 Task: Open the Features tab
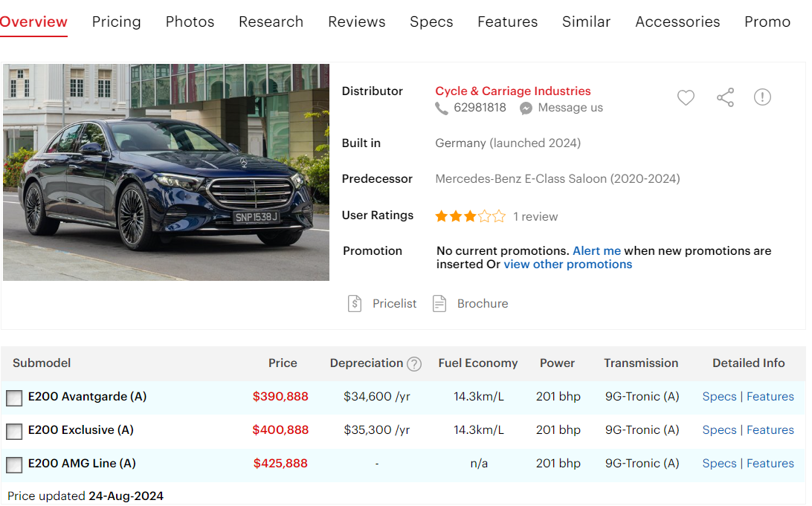[x=507, y=22]
